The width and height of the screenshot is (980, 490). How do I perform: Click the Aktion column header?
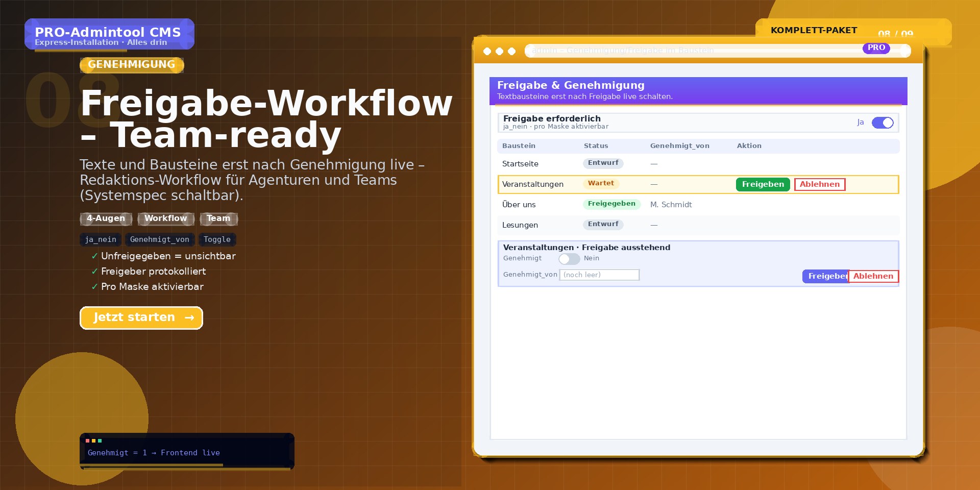click(x=749, y=146)
